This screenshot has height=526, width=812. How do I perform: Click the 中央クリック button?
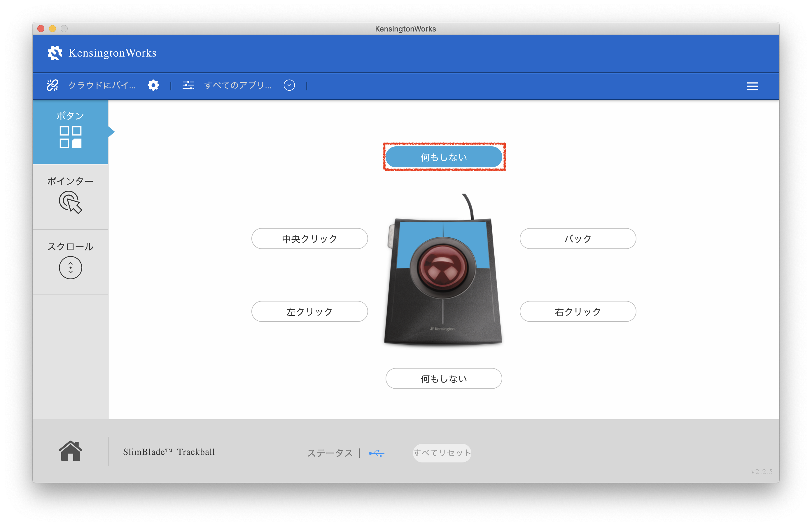pyautogui.click(x=309, y=239)
